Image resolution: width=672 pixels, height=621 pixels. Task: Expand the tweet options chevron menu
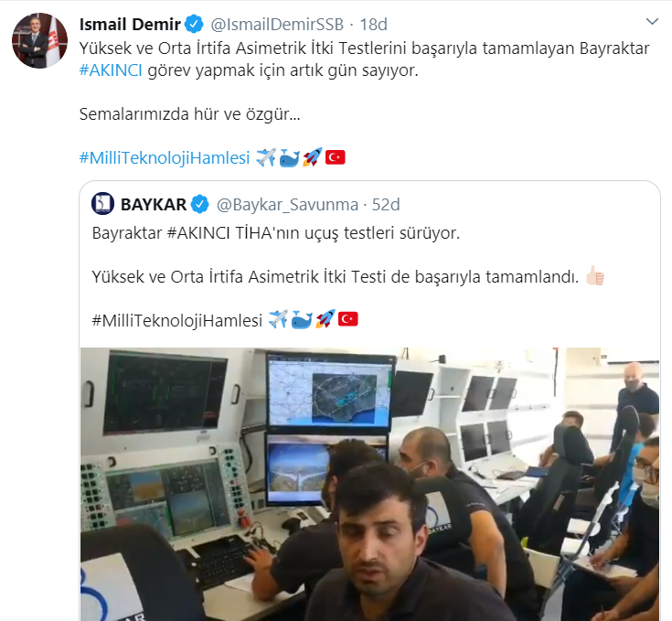pyautogui.click(x=652, y=21)
